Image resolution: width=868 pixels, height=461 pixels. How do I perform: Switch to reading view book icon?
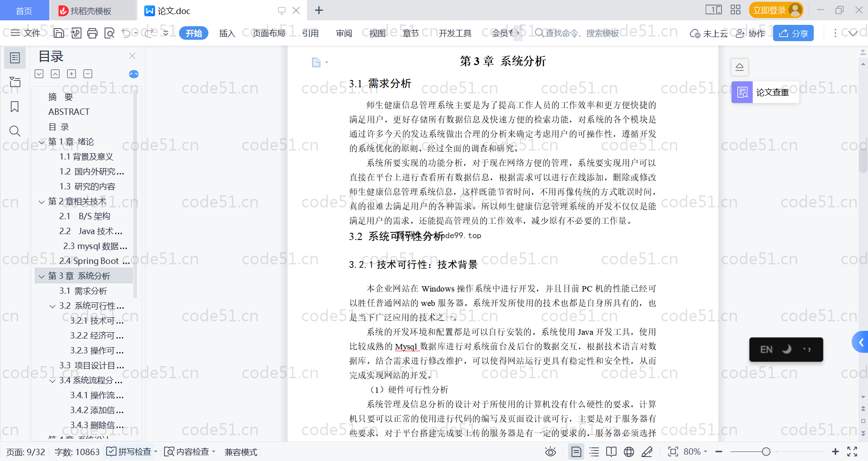click(611, 452)
